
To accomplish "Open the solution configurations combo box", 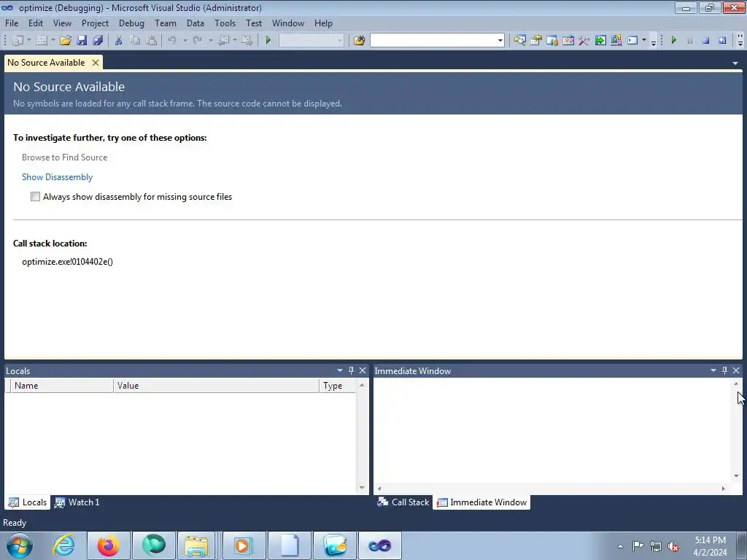I will coord(311,41).
